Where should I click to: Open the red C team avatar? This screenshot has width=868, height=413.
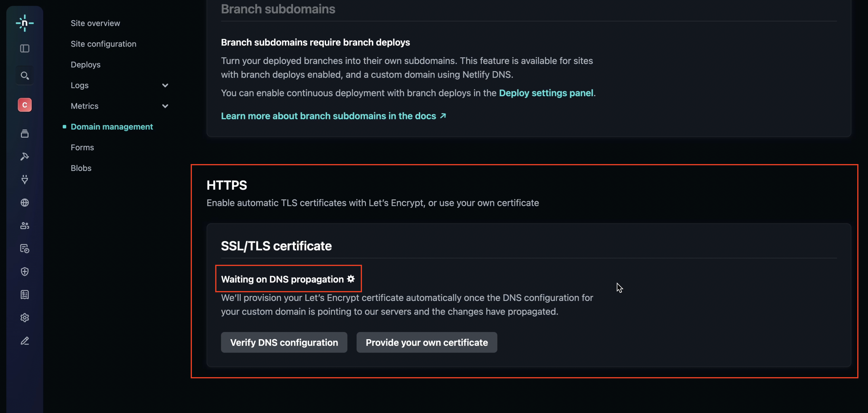click(25, 105)
